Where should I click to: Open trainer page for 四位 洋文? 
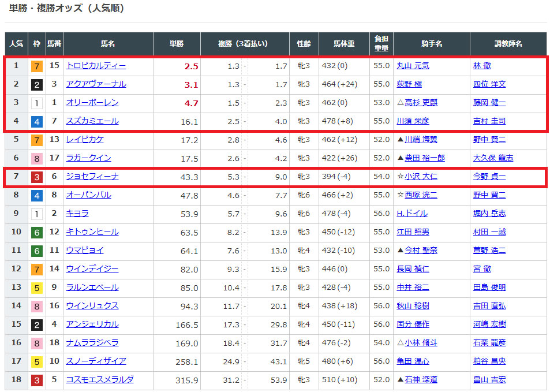click(489, 84)
